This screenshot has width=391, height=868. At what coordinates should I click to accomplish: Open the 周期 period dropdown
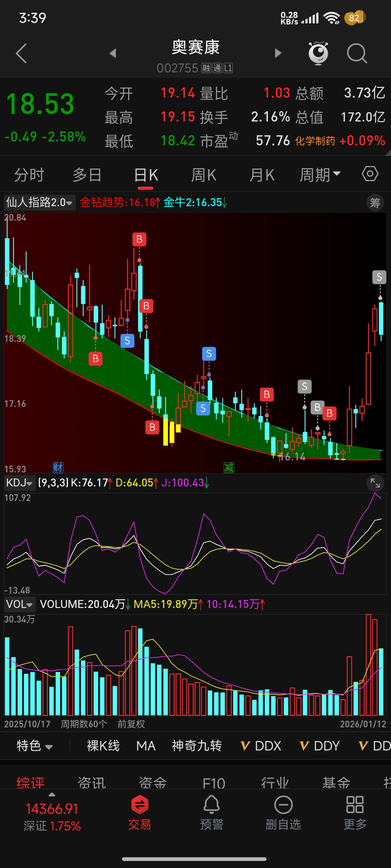point(320,175)
